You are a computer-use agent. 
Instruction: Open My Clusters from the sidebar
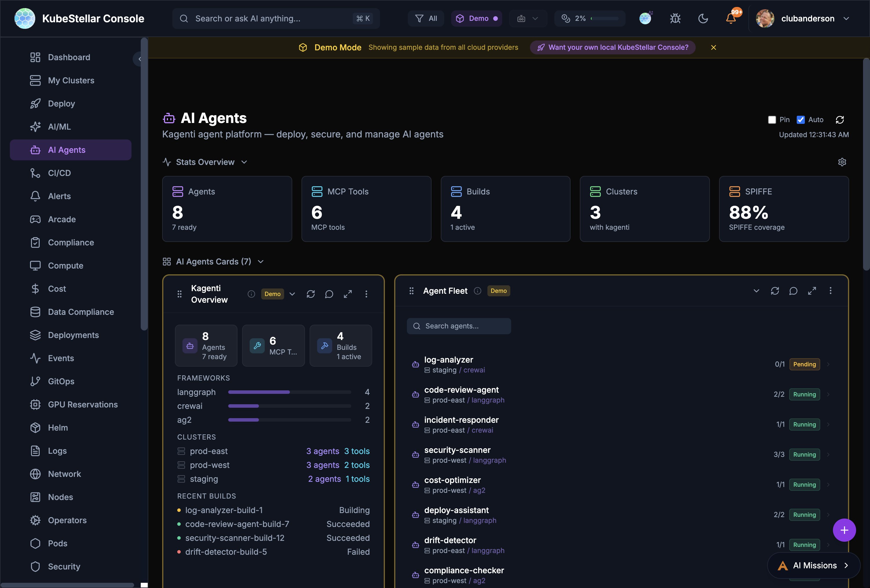tap(71, 80)
